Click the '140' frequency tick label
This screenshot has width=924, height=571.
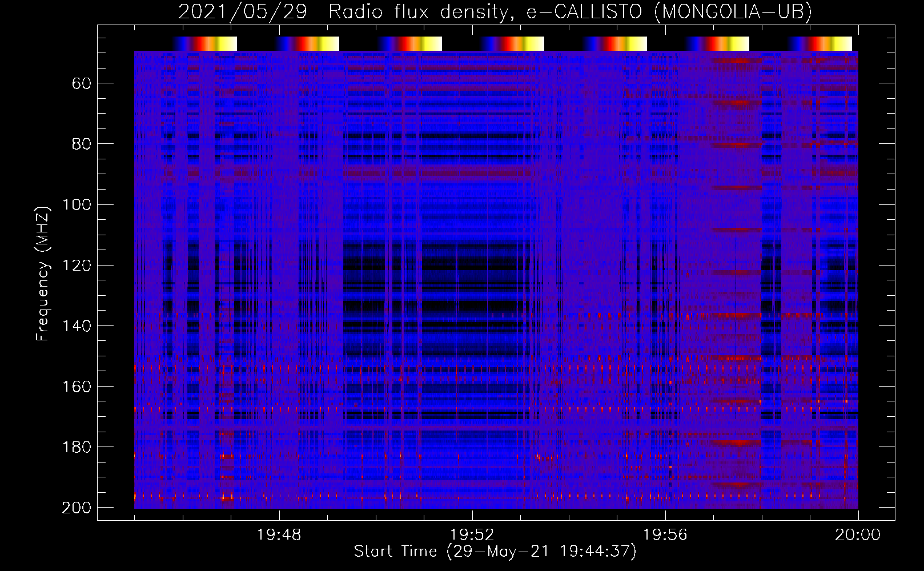[x=77, y=325]
